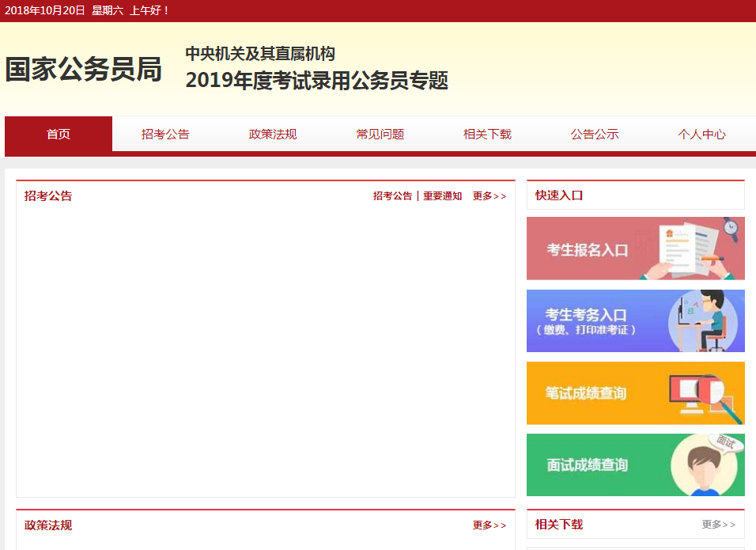Open the 相关下载 nav tab
Image resolution: width=756 pixels, height=550 pixels.
[x=487, y=134]
